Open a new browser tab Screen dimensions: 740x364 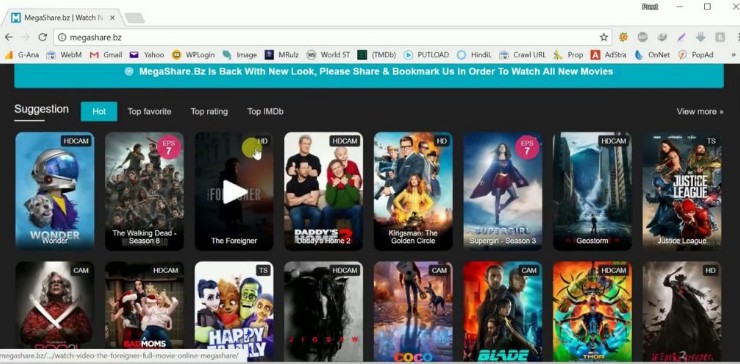click(x=134, y=18)
